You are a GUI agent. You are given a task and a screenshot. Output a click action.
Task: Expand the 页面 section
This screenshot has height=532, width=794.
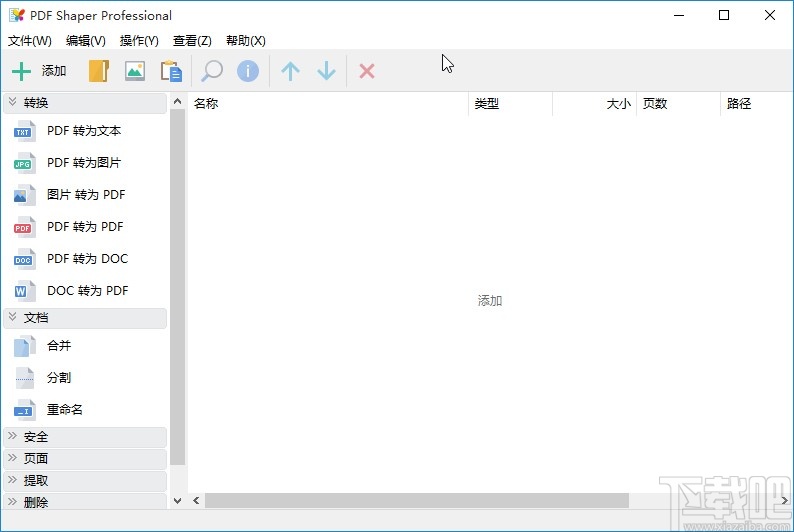(x=85, y=459)
